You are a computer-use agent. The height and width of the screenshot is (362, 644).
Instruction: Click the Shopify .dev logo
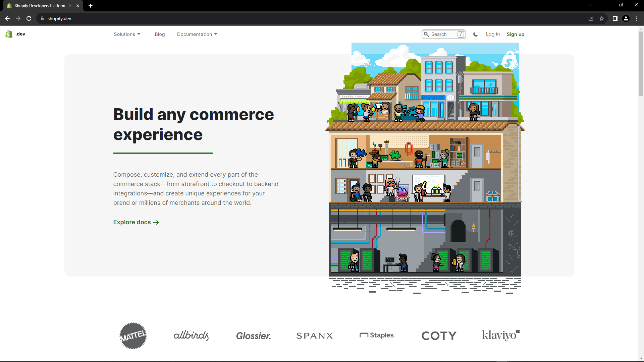coord(15,34)
